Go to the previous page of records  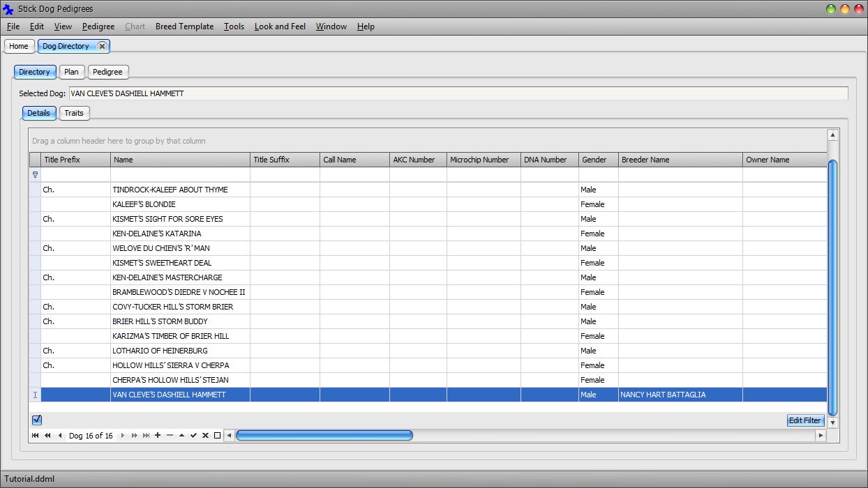click(x=47, y=436)
